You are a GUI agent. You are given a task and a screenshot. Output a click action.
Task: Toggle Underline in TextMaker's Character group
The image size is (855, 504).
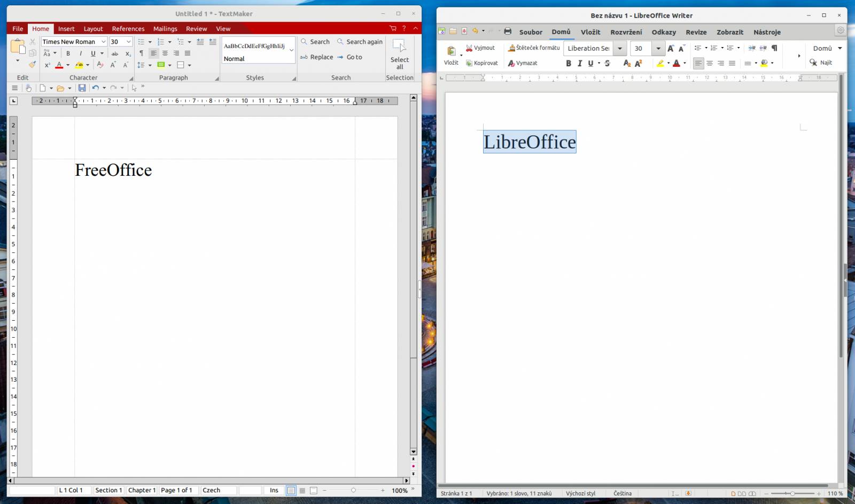tap(93, 53)
